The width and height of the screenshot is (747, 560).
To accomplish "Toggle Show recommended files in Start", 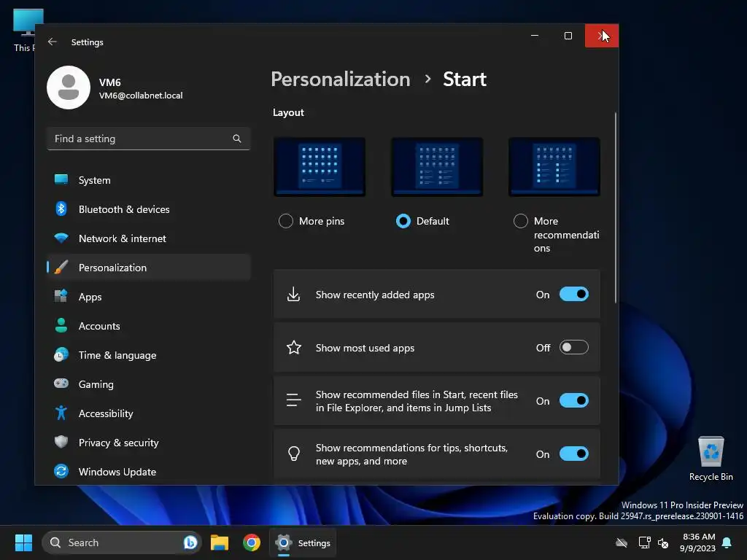I will [x=573, y=400].
